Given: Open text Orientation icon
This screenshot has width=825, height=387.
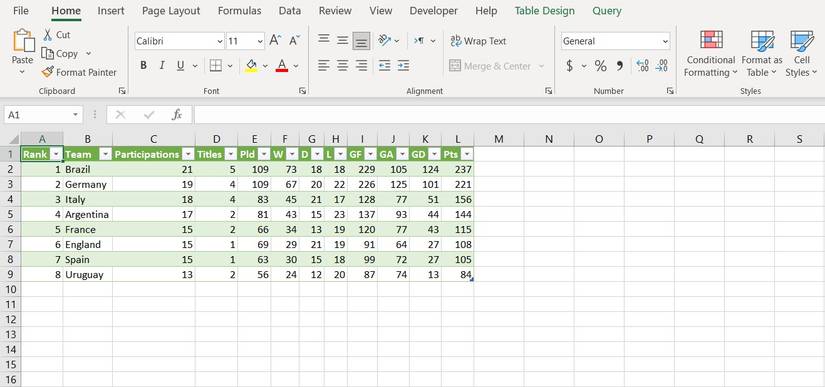Looking at the screenshot, I should point(385,40).
